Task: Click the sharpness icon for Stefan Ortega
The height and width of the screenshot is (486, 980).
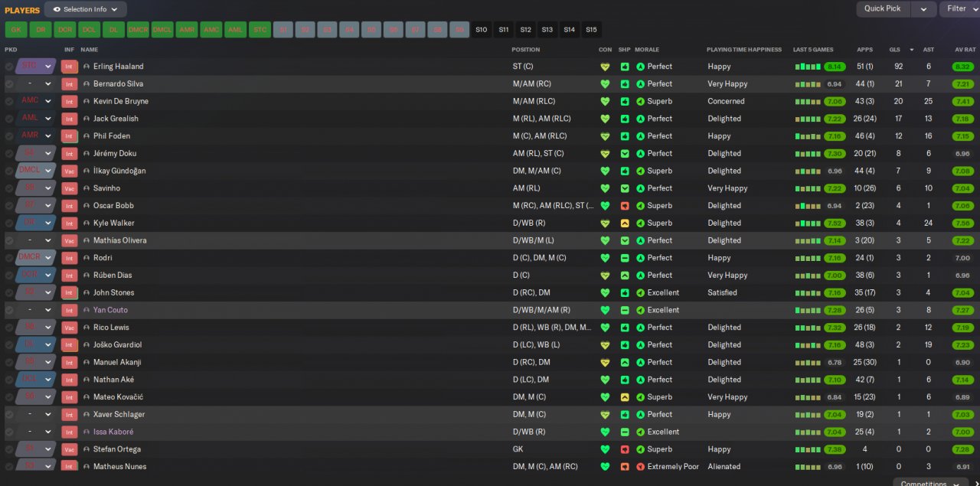Action: tap(625, 449)
